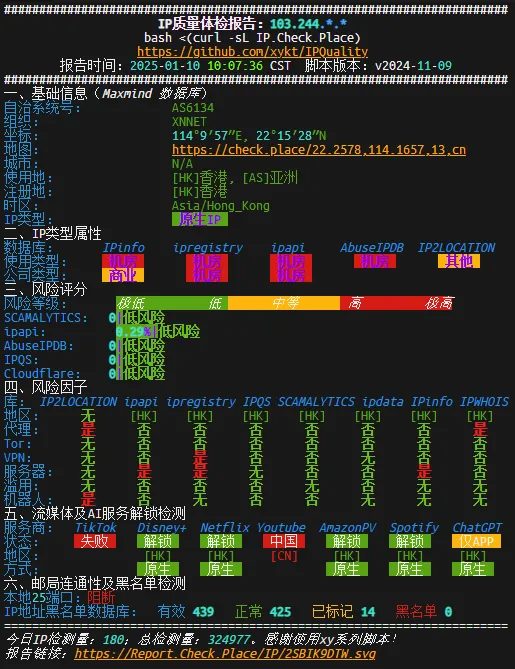515x669 pixels.
Task: Click the red 中国 badge under Youtube
Action: (284, 541)
